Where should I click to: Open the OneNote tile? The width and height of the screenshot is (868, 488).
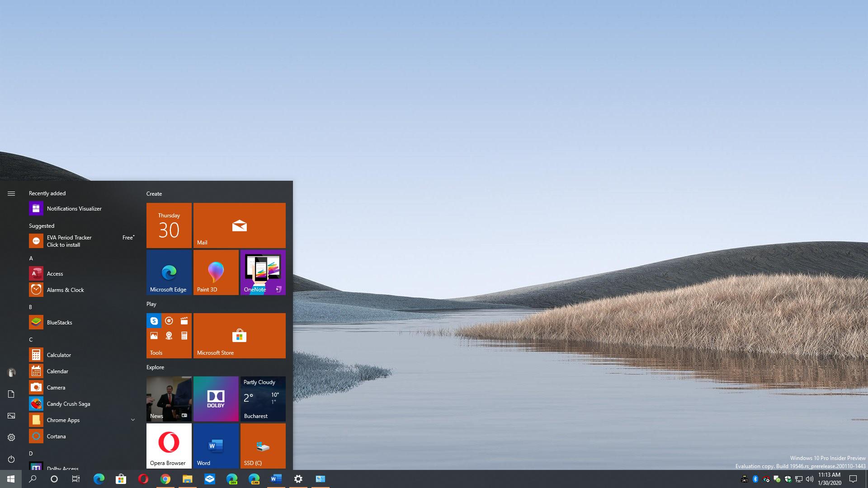click(x=263, y=272)
